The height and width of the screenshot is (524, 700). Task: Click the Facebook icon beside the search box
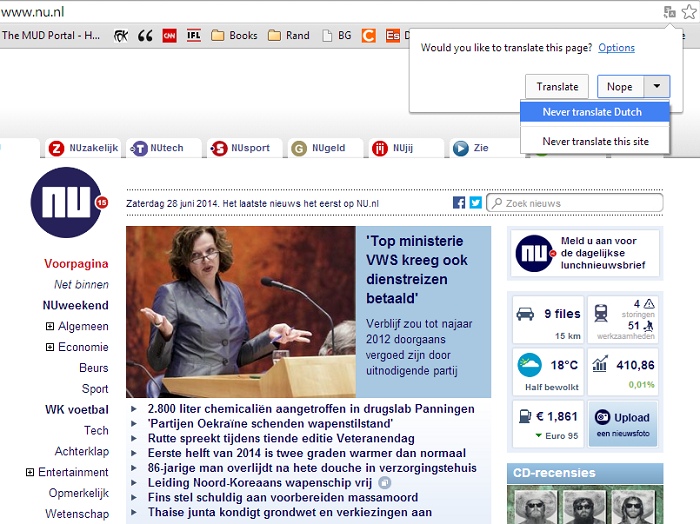(x=459, y=203)
